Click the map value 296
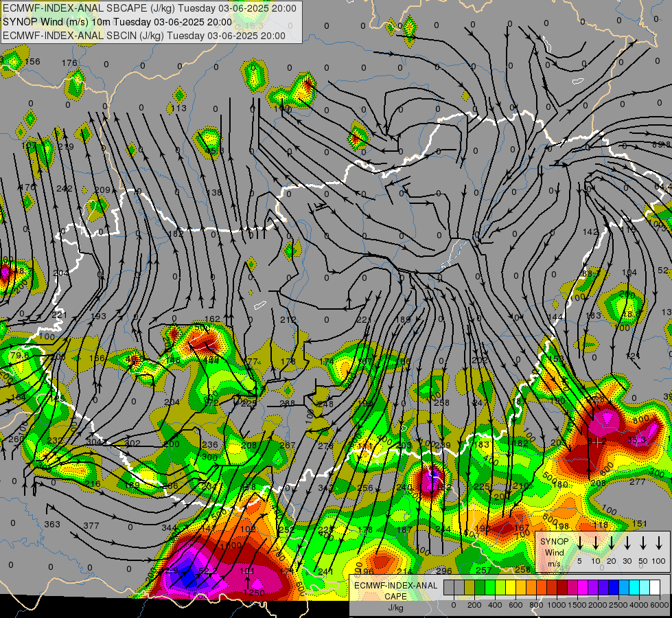This screenshot has height=618, width=672. click(x=444, y=571)
